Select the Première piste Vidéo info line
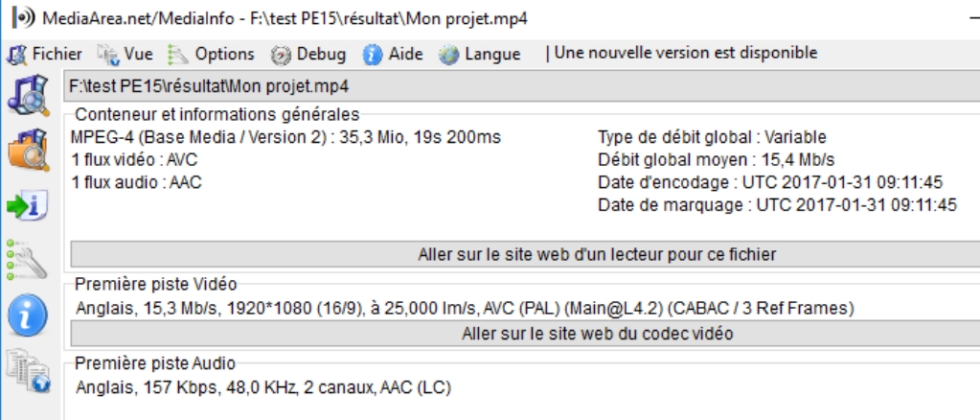 (x=465, y=308)
